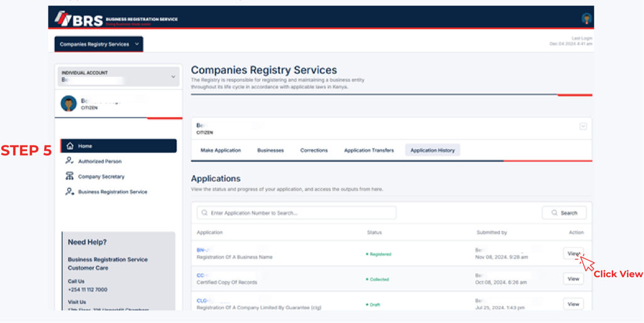Click the Home house icon
The image size is (644, 323).
[70, 146]
